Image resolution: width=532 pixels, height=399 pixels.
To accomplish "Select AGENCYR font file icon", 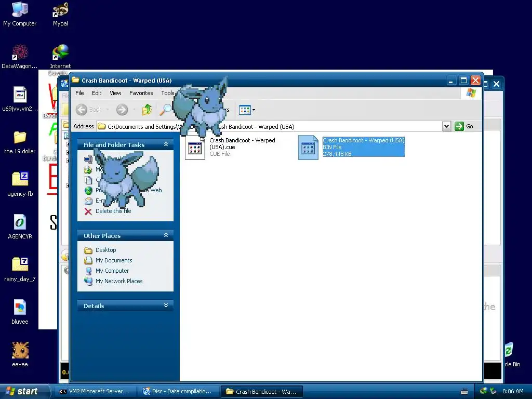I will coord(20,227).
